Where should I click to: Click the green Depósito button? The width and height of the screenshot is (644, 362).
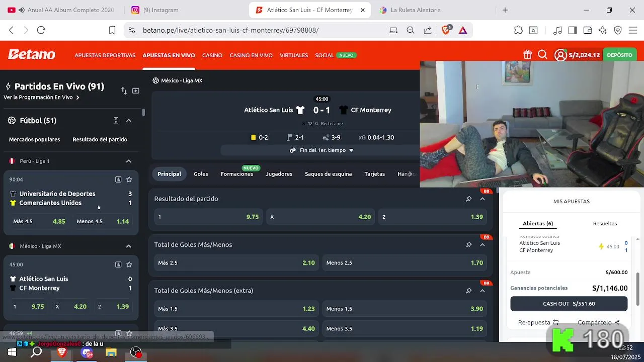pos(619,55)
